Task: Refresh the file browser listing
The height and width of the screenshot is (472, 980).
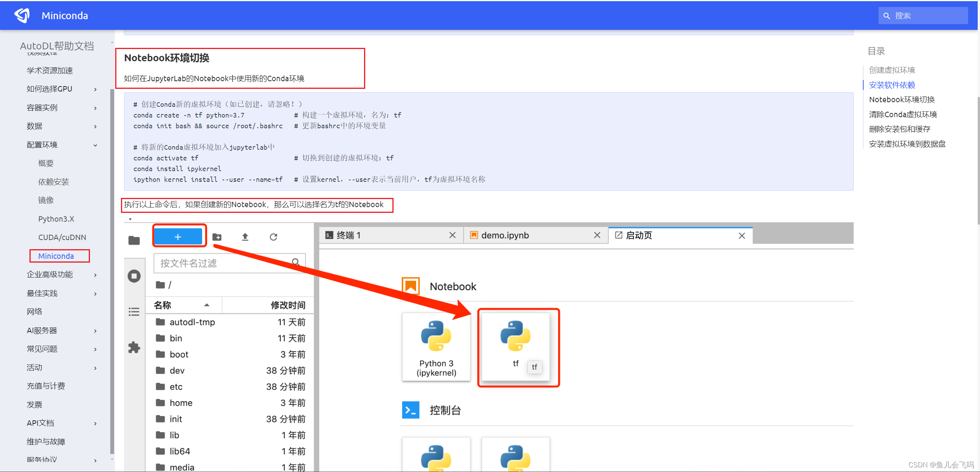Action: 273,237
